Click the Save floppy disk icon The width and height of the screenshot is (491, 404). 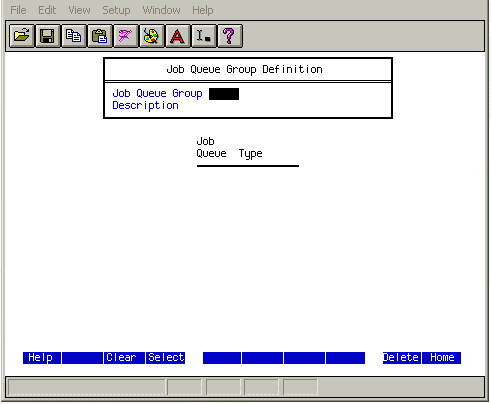coord(48,36)
